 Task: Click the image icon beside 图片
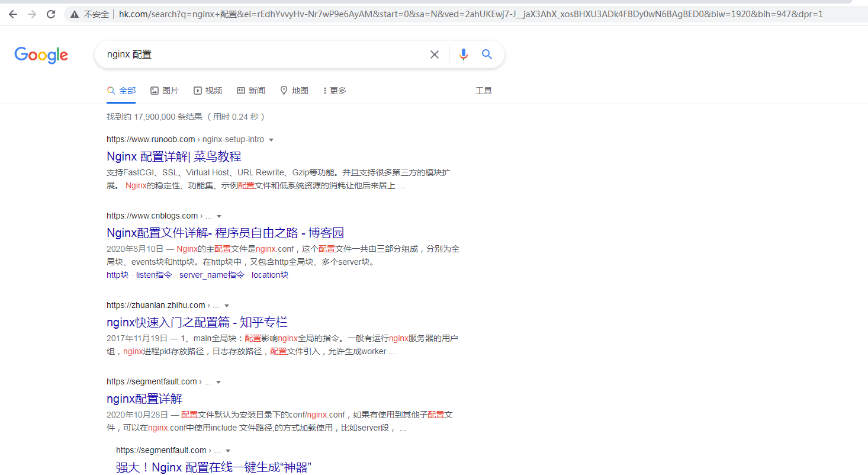tap(155, 91)
